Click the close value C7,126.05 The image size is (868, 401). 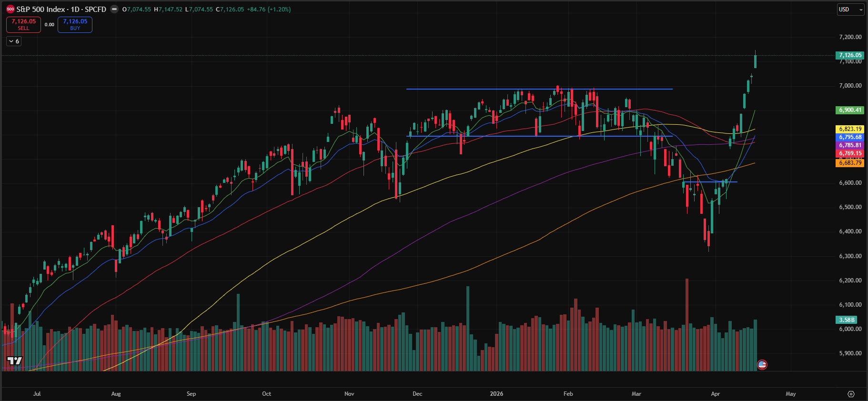(x=230, y=10)
